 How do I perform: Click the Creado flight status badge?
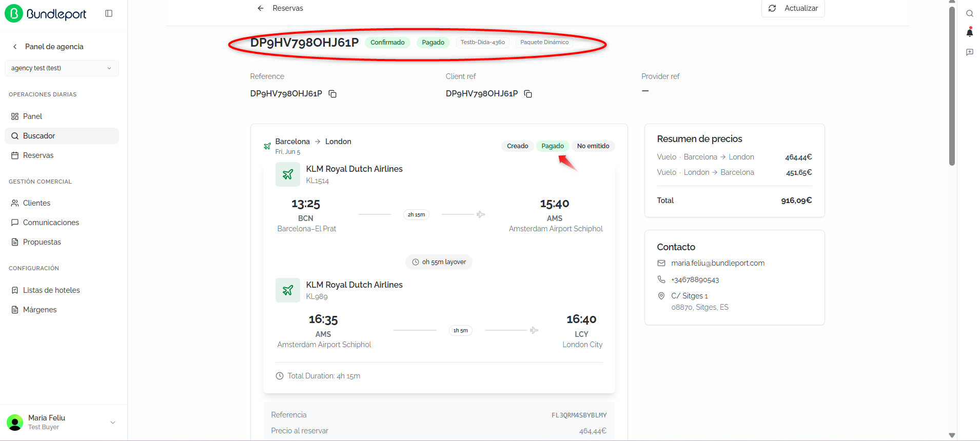click(518, 146)
